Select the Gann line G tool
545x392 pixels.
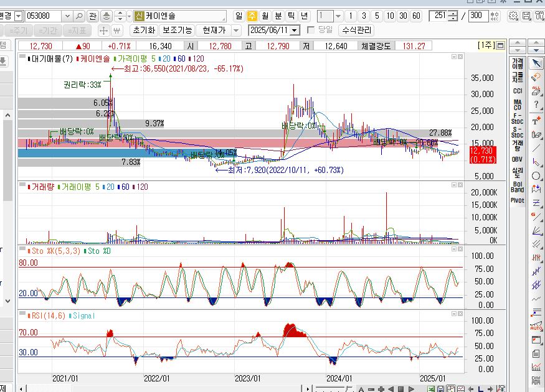(x=536, y=217)
